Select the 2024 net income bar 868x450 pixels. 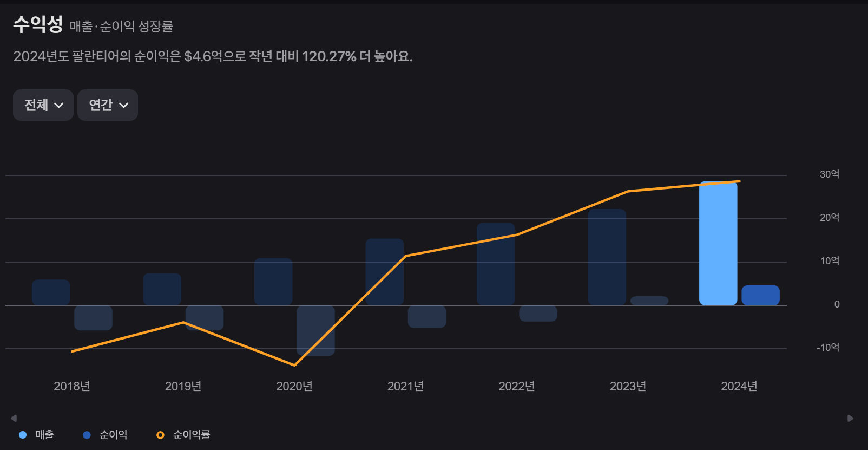[x=760, y=295]
